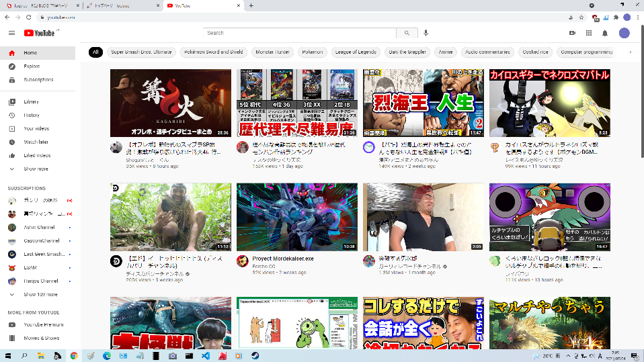Image resolution: width=644 pixels, height=362 pixels.
Task: Open Watch later playlist
Action: click(38, 142)
